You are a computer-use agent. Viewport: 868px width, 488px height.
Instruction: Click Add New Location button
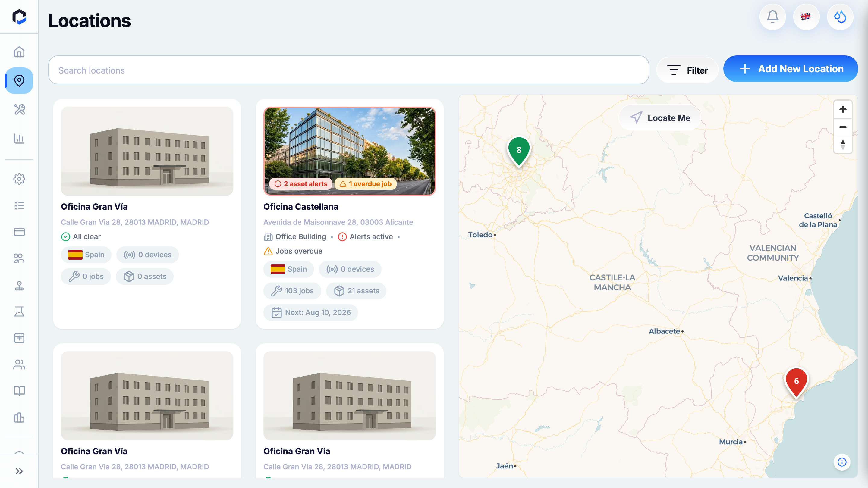coord(791,69)
